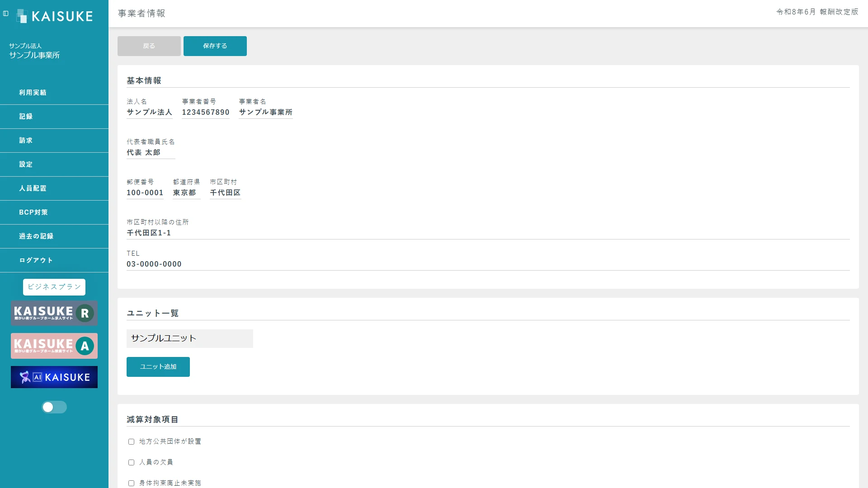Select 過去の記録 in the sidebar
868x488 pixels.
54,236
